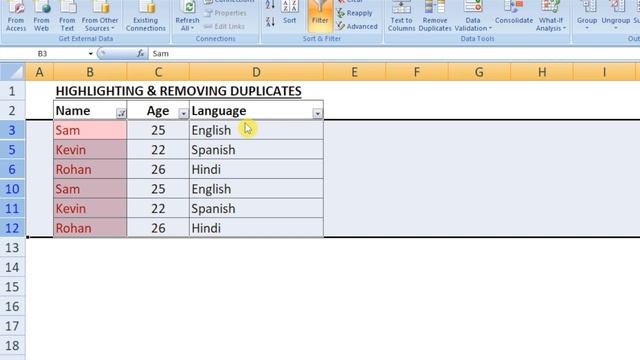Viewport: 640px width, 360px height.
Task: Click age 22 in row 11
Action: [x=158, y=209]
